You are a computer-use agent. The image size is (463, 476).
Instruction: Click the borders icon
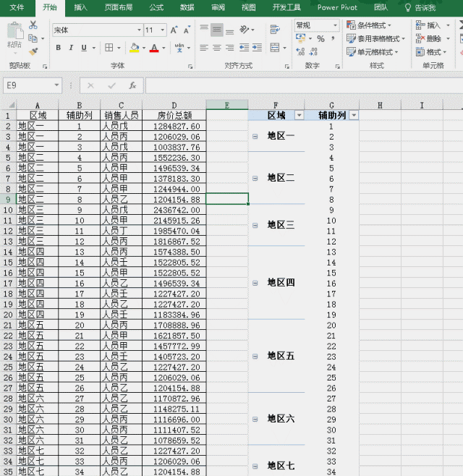tap(109, 48)
